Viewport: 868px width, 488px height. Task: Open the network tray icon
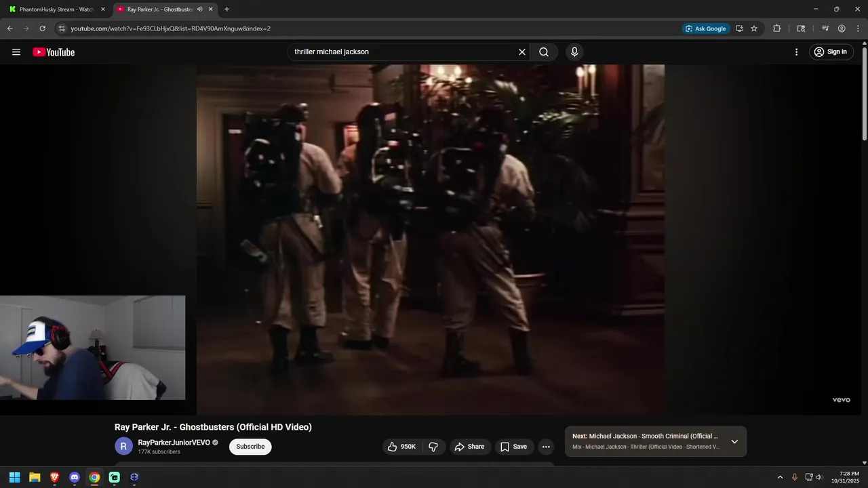pyautogui.click(x=809, y=477)
